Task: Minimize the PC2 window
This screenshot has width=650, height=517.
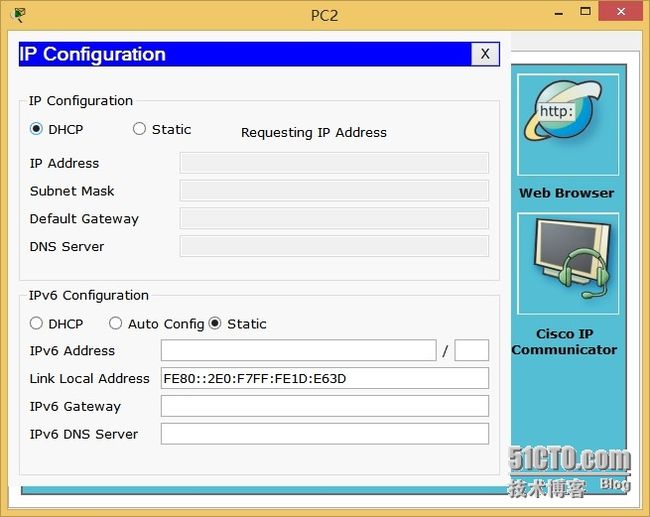Action: click(x=559, y=12)
